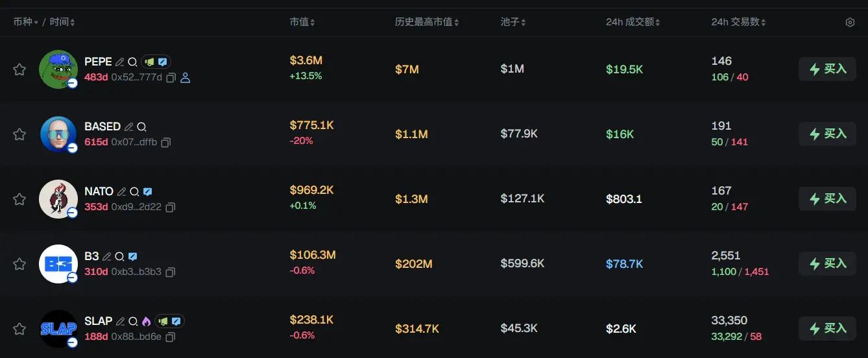Buy NATO with the 买入 button
Screen dimensions: 868x358
coord(827,199)
